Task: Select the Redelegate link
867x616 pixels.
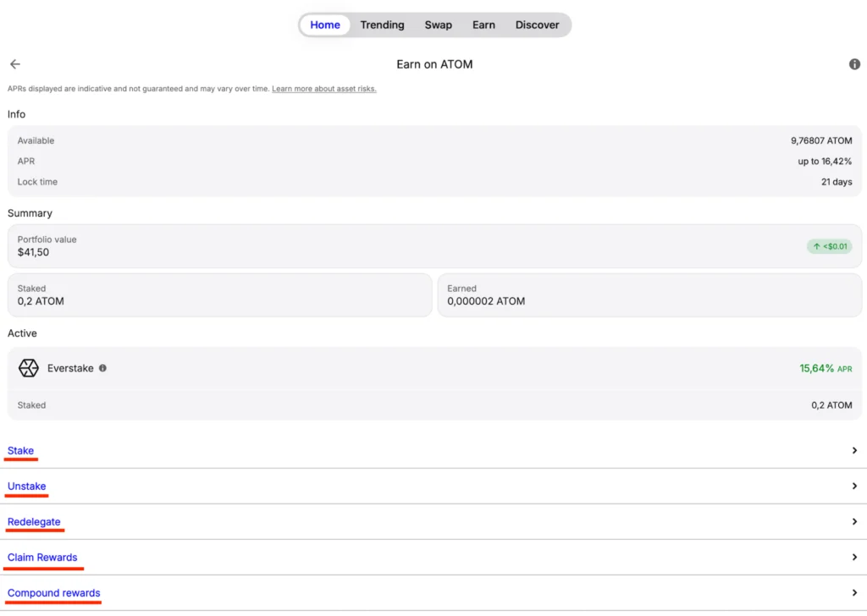Action: point(34,521)
